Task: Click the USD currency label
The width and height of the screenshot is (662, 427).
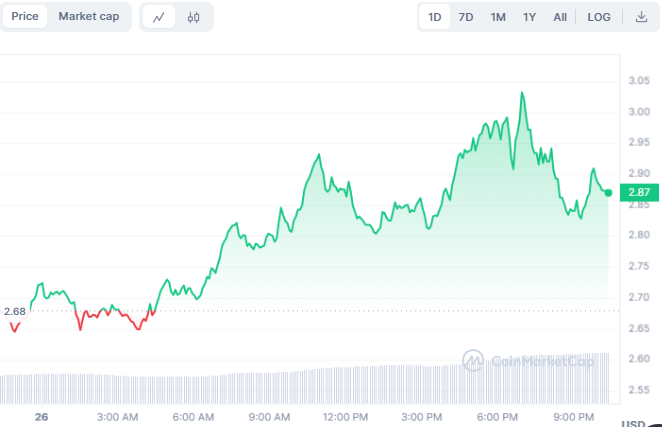Action: pos(633,424)
